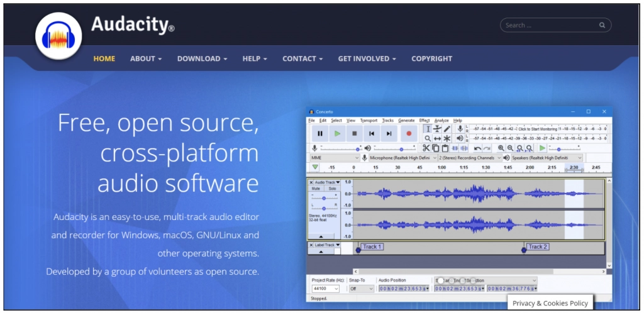Open the MME audio host dropdown

(334, 158)
